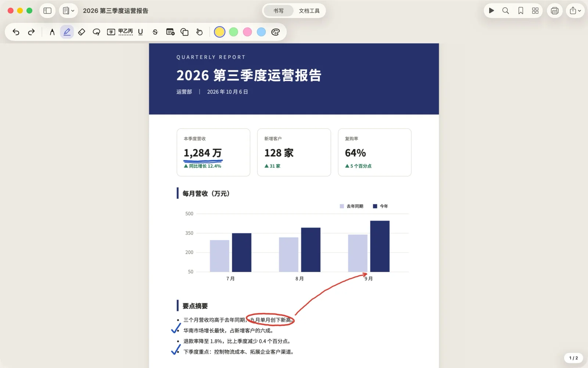Click the 64% repurchase rate value

[355, 153]
